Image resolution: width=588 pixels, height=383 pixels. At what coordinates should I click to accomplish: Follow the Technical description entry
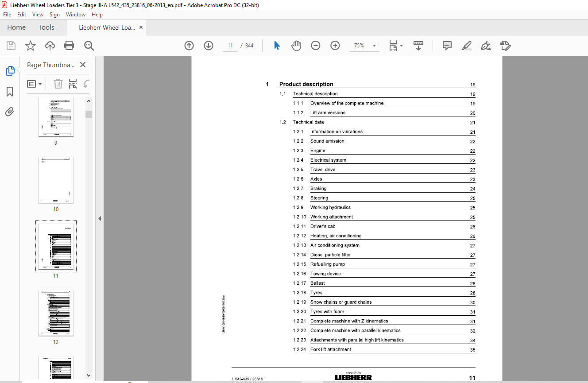[x=315, y=94]
